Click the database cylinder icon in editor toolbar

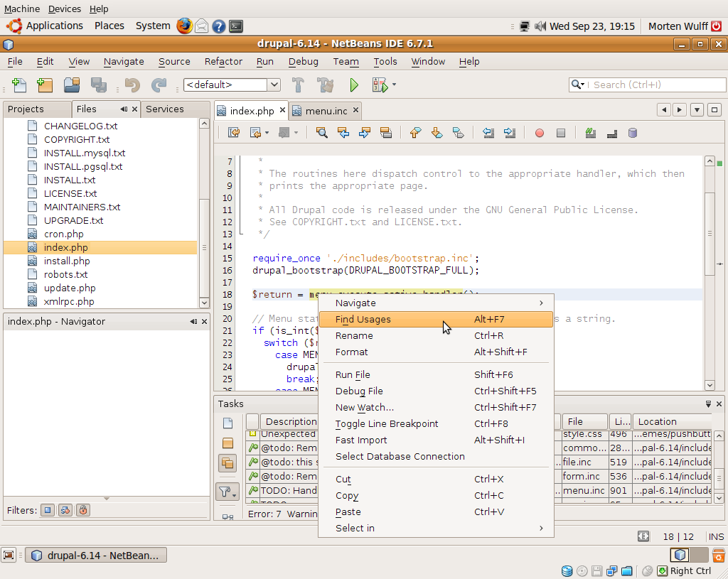click(632, 133)
